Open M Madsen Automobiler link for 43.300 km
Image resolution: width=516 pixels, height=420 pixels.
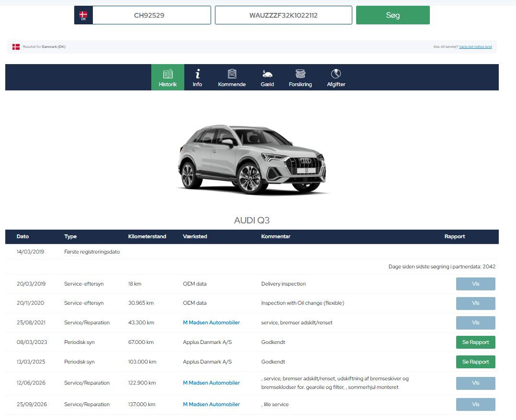pyautogui.click(x=211, y=322)
